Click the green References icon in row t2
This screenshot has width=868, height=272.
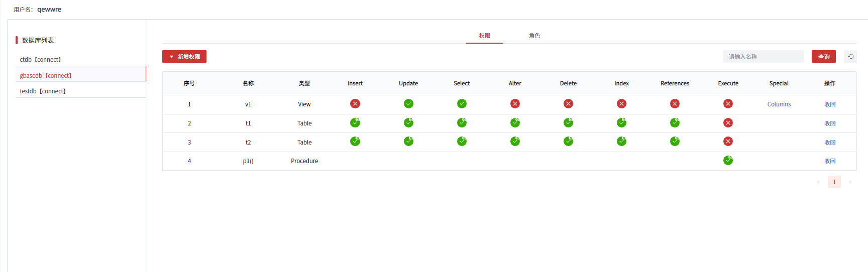tap(675, 142)
